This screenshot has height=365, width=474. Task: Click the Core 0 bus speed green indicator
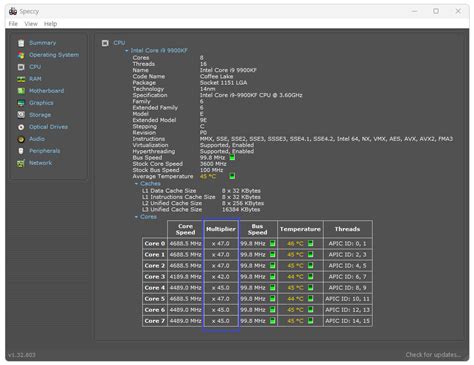pos(272,243)
